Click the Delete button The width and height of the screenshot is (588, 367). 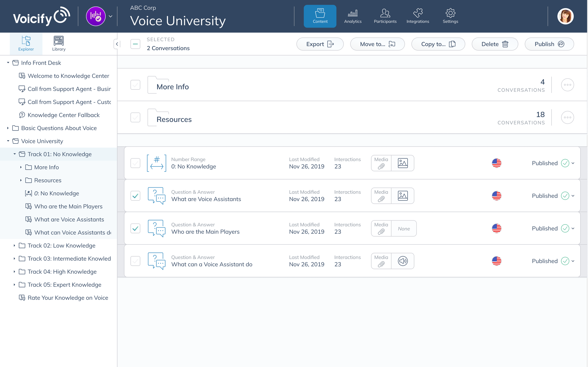click(495, 44)
